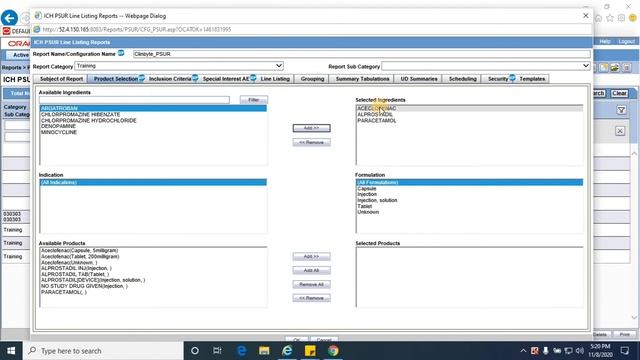Switch to Internet Explorer on the taskbar

pyautogui.click(x=287, y=351)
